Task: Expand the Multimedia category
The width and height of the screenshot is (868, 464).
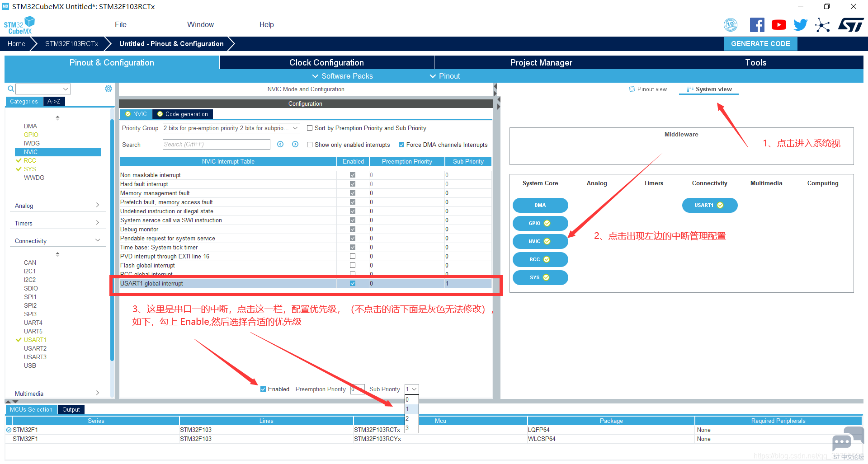Action: tap(57, 394)
